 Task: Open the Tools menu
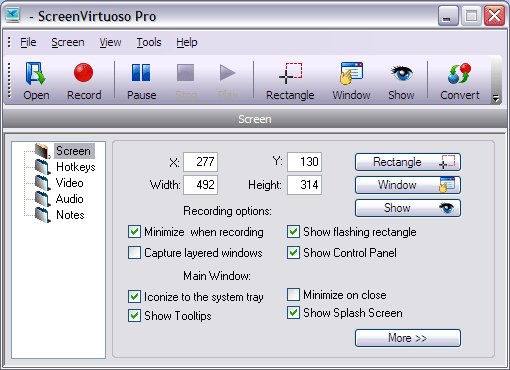point(149,42)
